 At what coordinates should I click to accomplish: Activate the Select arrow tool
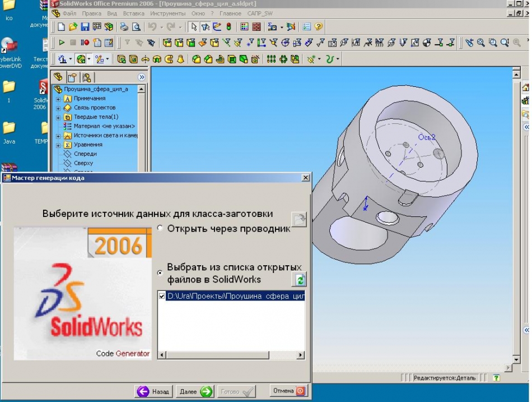193,27
